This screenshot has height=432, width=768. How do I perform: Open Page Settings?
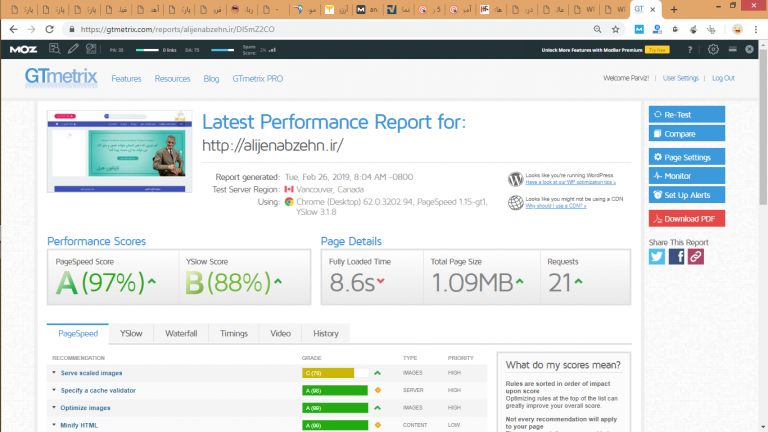point(687,157)
